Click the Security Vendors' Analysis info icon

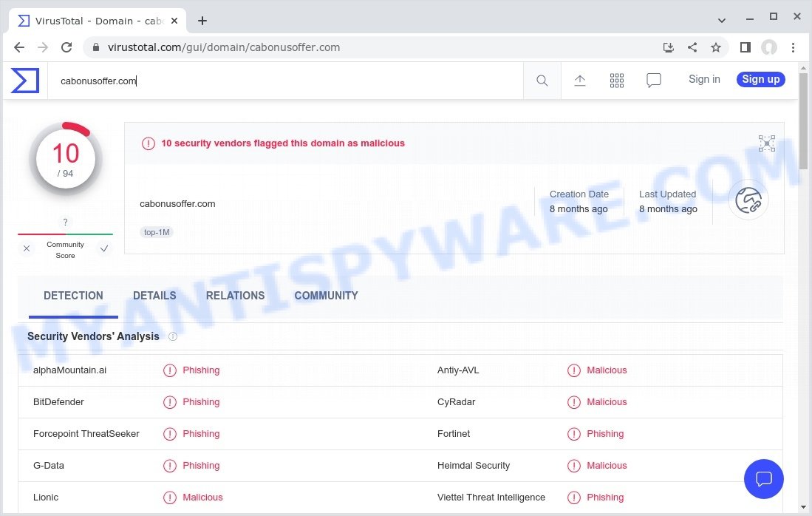173,337
